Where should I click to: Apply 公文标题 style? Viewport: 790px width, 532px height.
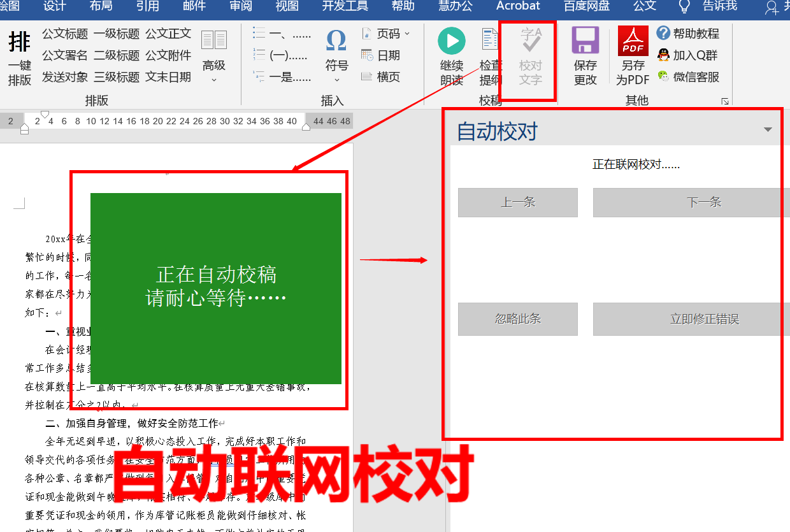(65, 34)
